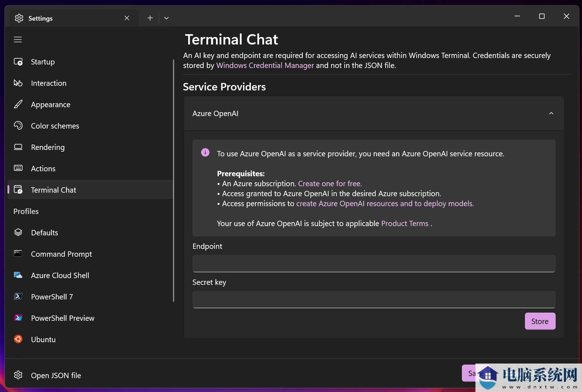Click the Store button

[540, 321]
